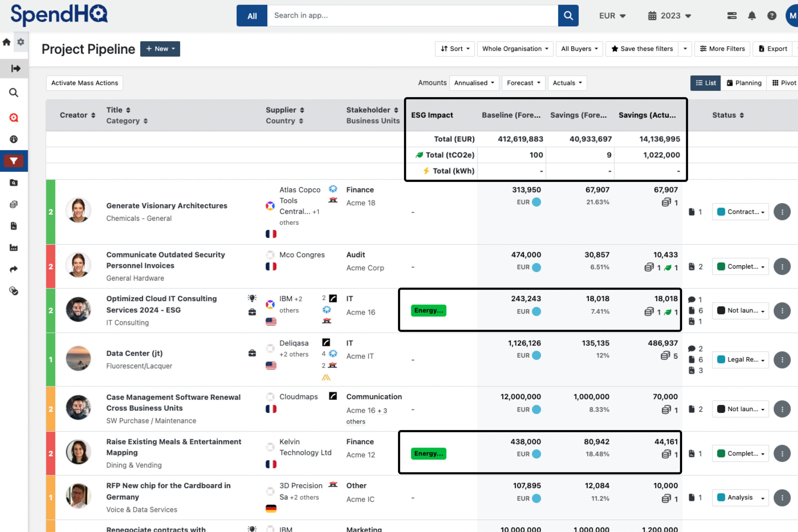The height and width of the screenshot is (532, 798).
Task: Click the Export button
Action: [773, 49]
